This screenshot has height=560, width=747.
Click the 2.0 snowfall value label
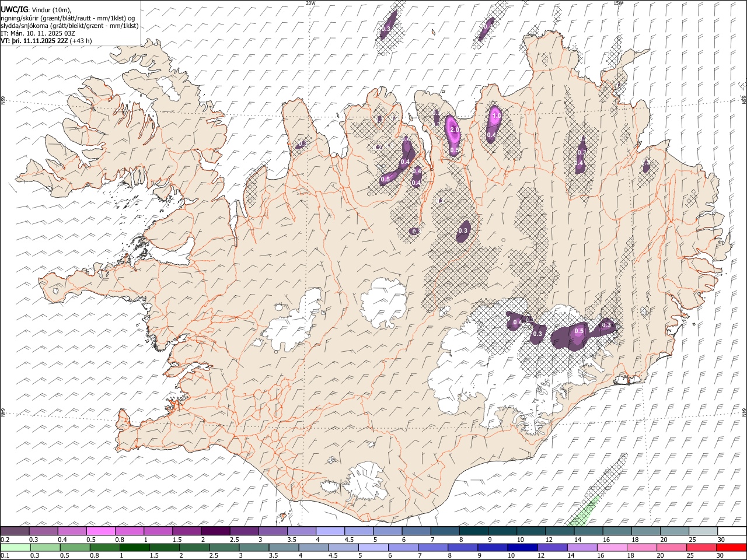[x=455, y=129]
